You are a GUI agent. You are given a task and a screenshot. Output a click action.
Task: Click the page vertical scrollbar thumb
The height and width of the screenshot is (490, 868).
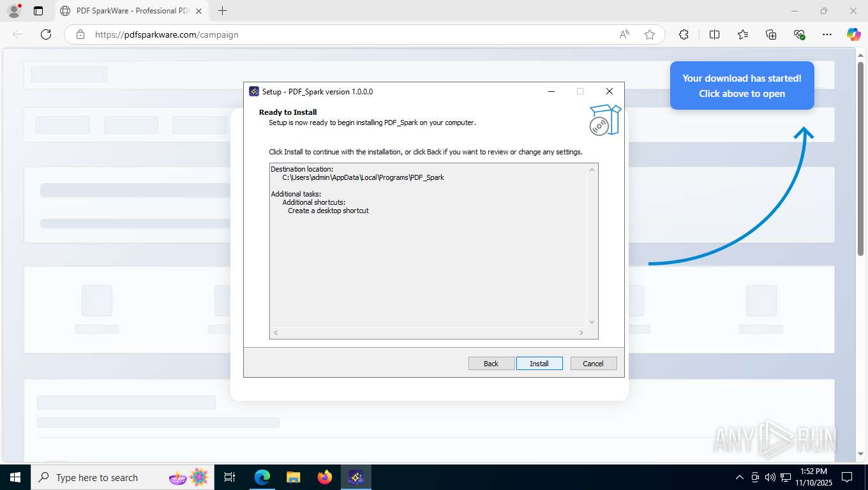[x=860, y=160]
